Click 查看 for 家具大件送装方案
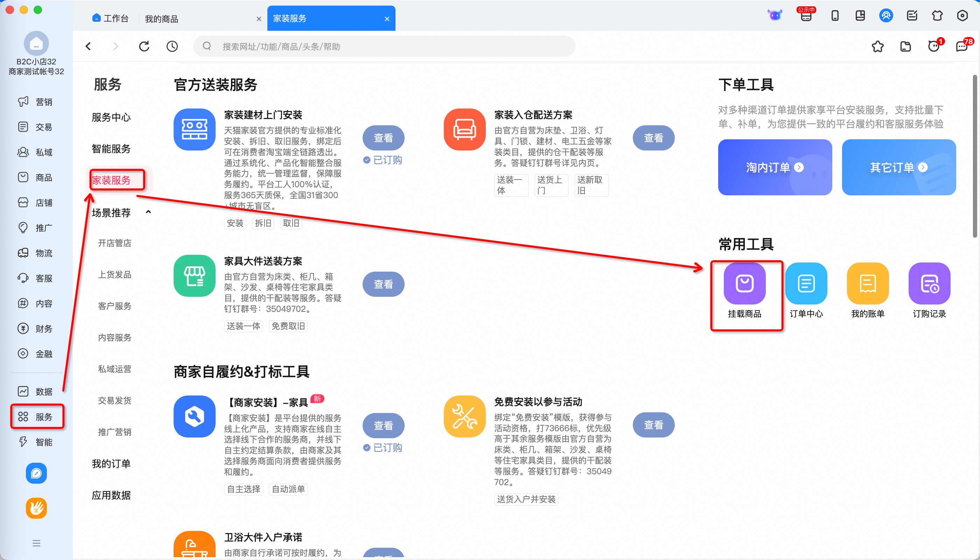980x560 pixels. [384, 284]
